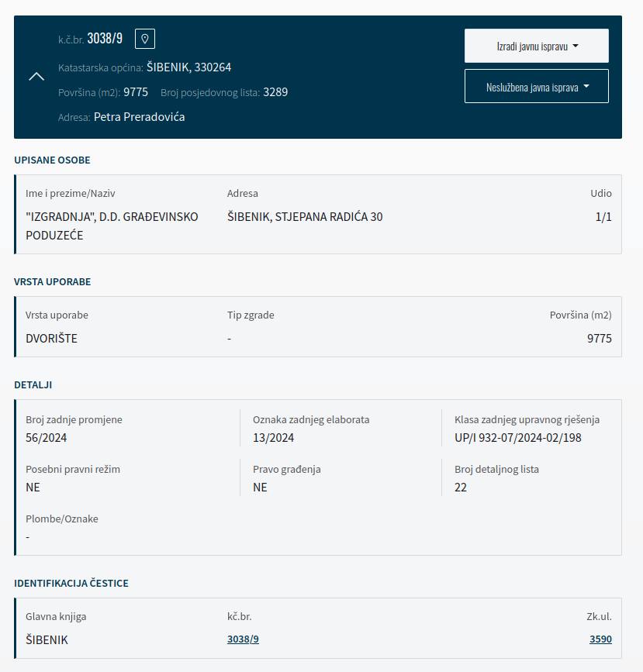Click the Petra Preradovića address in header
Image resolution: width=643 pixels, height=672 pixels.
[x=139, y=117]
